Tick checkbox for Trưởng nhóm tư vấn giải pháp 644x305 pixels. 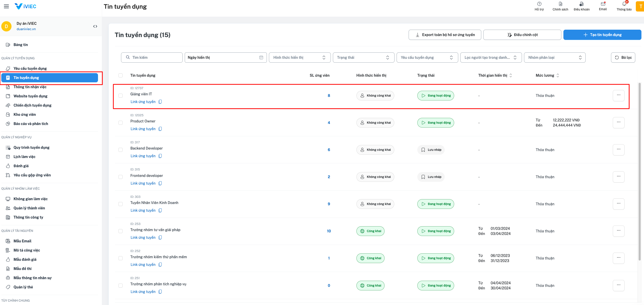coord(121,231)
